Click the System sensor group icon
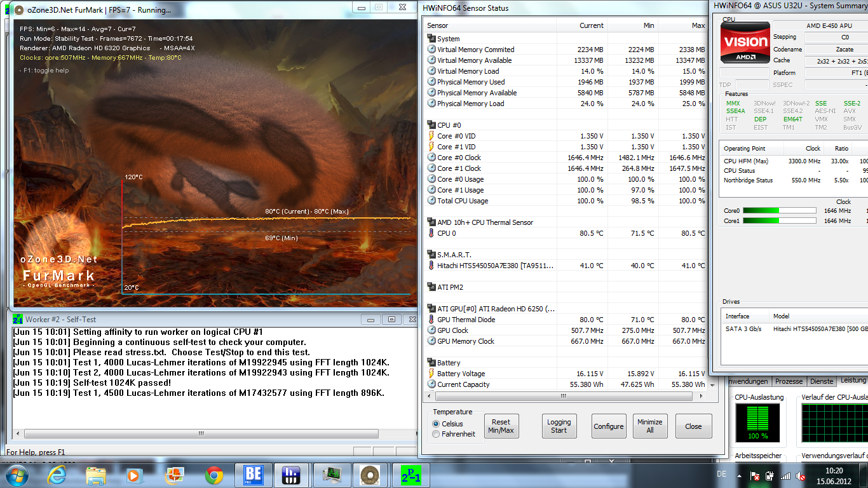868x488 pixels. pyautogui.click(x=431, y=39)
